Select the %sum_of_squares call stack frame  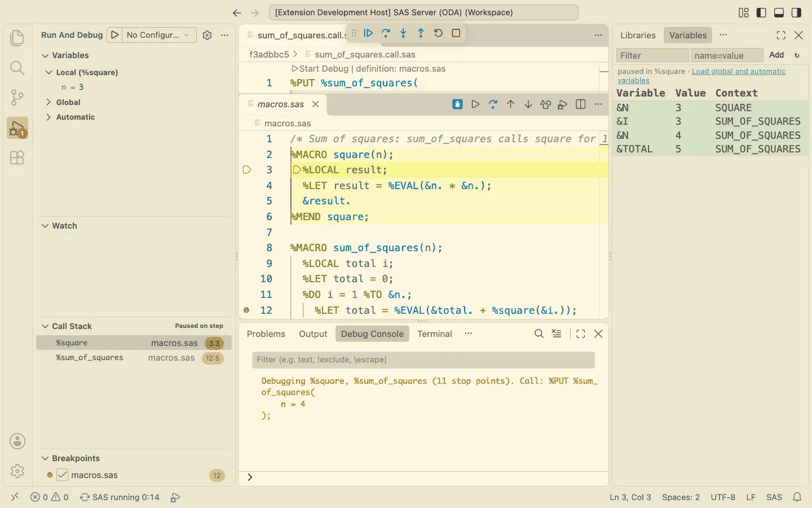tap(134, 358)
